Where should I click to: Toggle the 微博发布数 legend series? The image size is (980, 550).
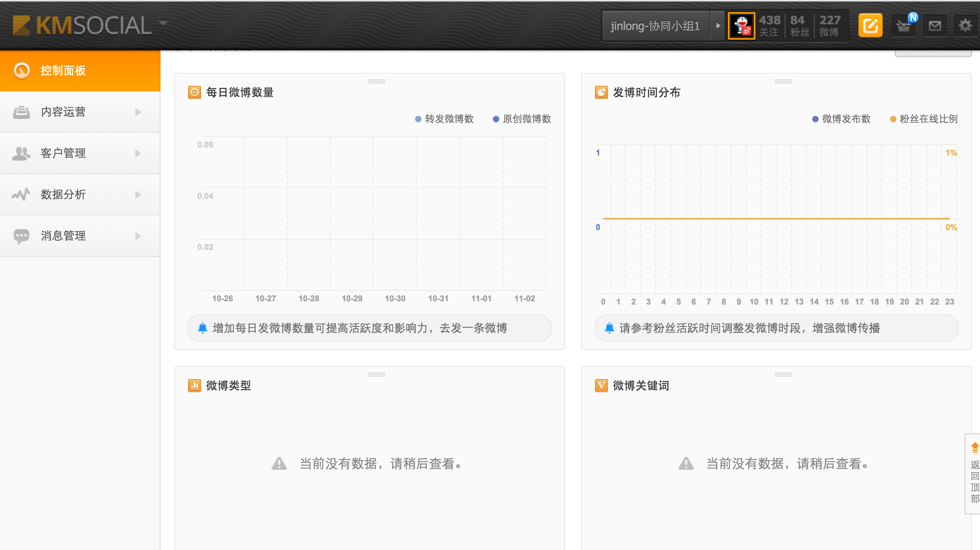[x=842, y=119]
